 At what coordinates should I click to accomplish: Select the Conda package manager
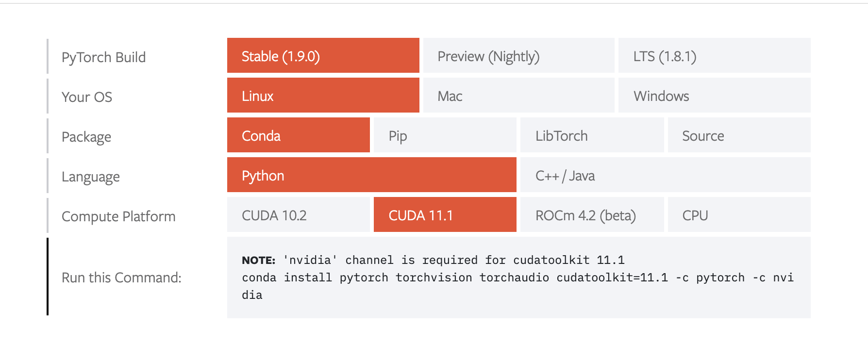click(x=298, y=135)
